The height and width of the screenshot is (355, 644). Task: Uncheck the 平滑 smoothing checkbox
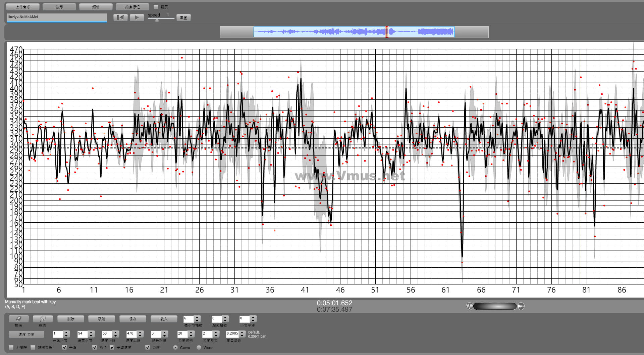64,347
